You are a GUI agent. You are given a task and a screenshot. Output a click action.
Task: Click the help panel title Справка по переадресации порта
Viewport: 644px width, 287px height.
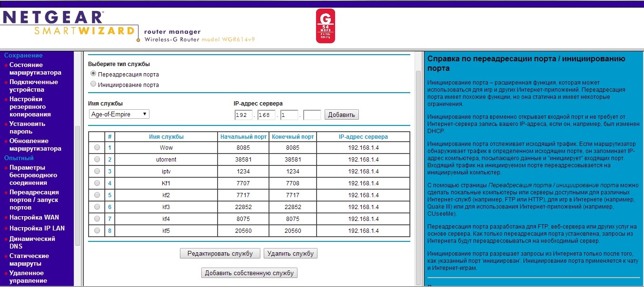pos(526,63)
